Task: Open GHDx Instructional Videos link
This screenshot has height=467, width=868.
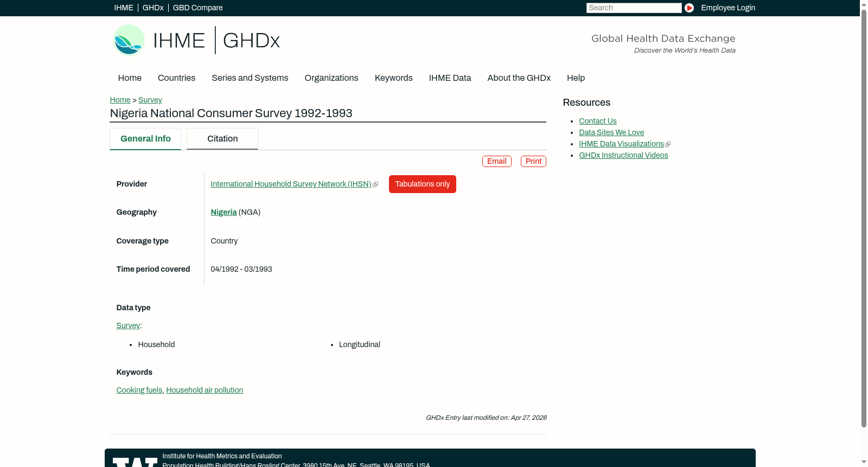Action: click(x=623, y=156)
